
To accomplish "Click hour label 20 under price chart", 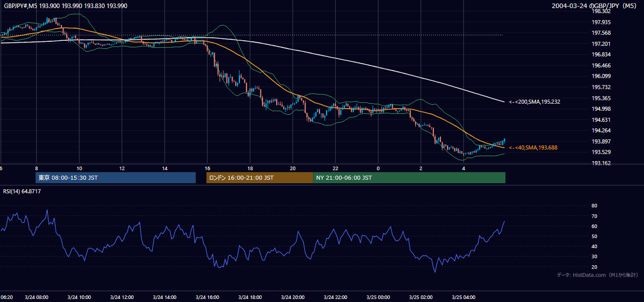I will click(x=293, y=168).
